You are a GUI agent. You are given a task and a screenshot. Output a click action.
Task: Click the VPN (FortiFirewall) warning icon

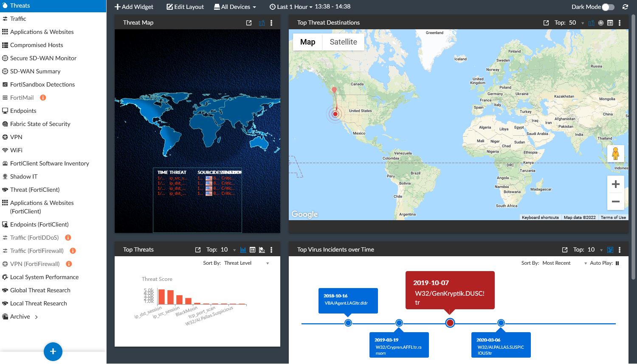tap(69, 264)
